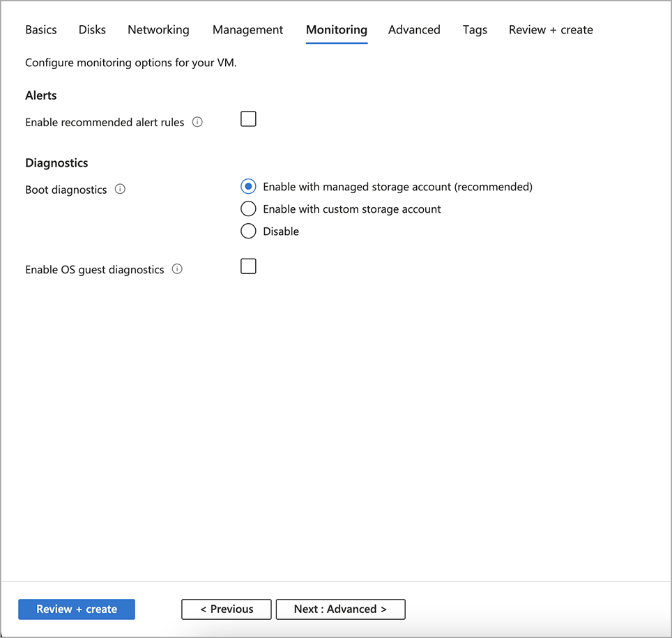Select the Disable boot diagnostics radio button
Screen dimensions: 672x638
(x=248, y=231)
